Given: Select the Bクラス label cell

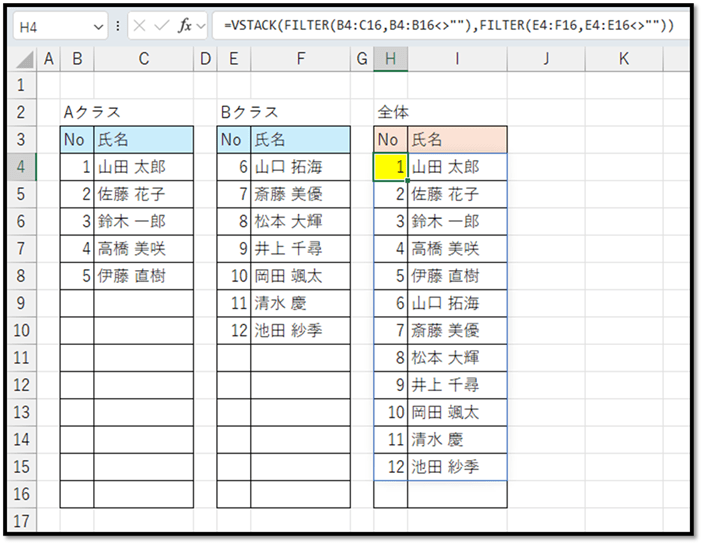Looking at the screenshot, I should [250, 112].
